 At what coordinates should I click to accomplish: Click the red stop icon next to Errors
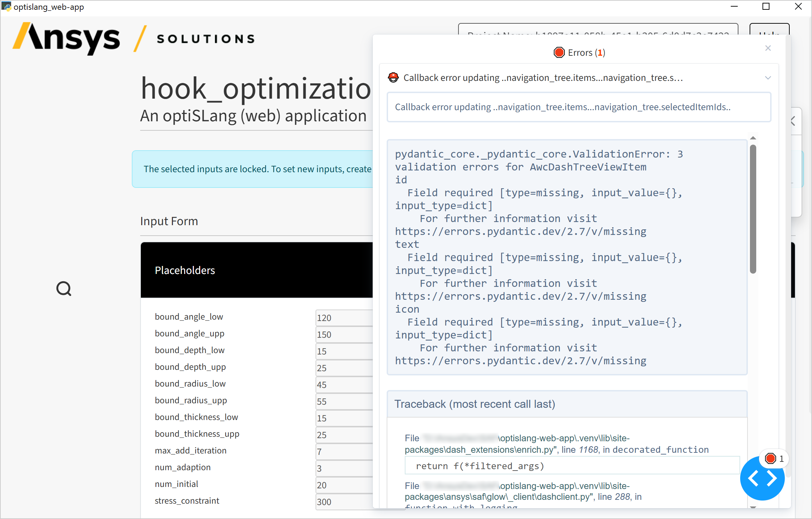pos(559,53)
